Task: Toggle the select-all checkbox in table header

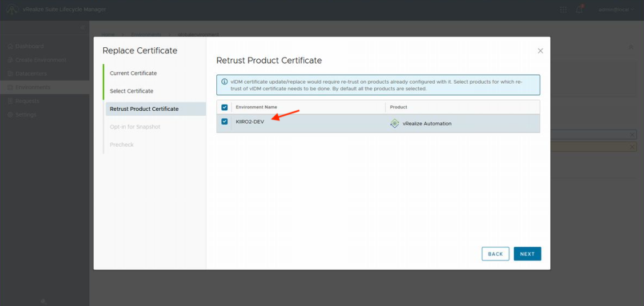Action: click(225, 107)
